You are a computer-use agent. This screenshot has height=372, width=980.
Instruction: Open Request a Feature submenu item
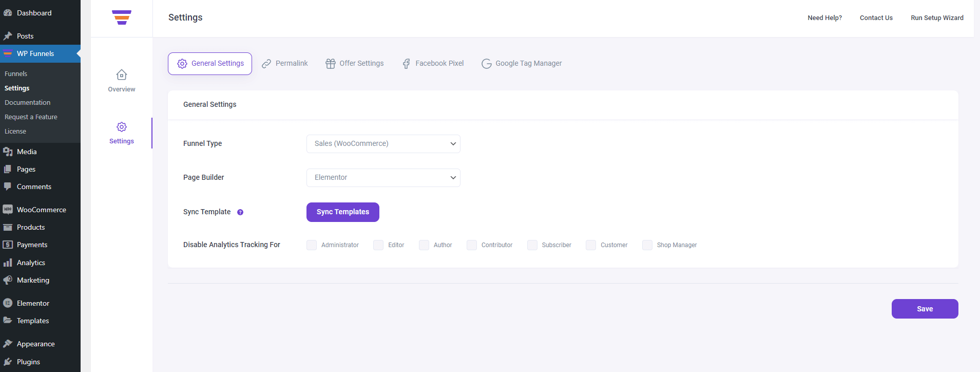click(x=31, y=117)
